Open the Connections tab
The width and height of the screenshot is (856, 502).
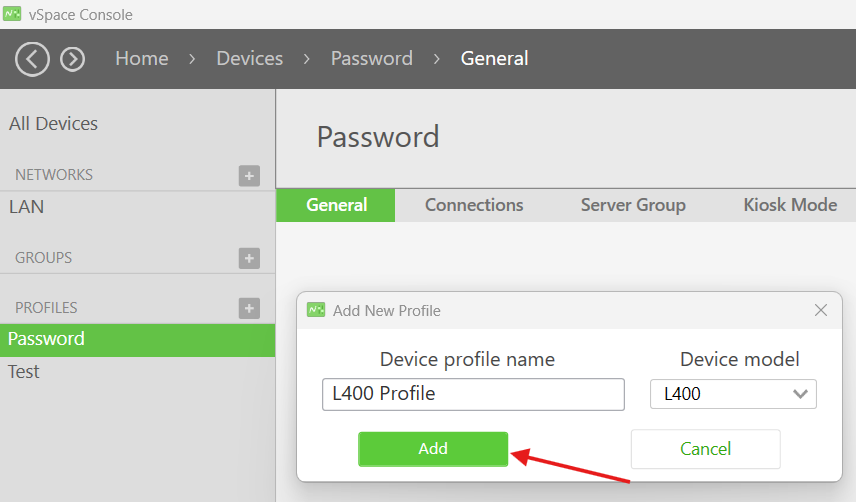point(474,205)
